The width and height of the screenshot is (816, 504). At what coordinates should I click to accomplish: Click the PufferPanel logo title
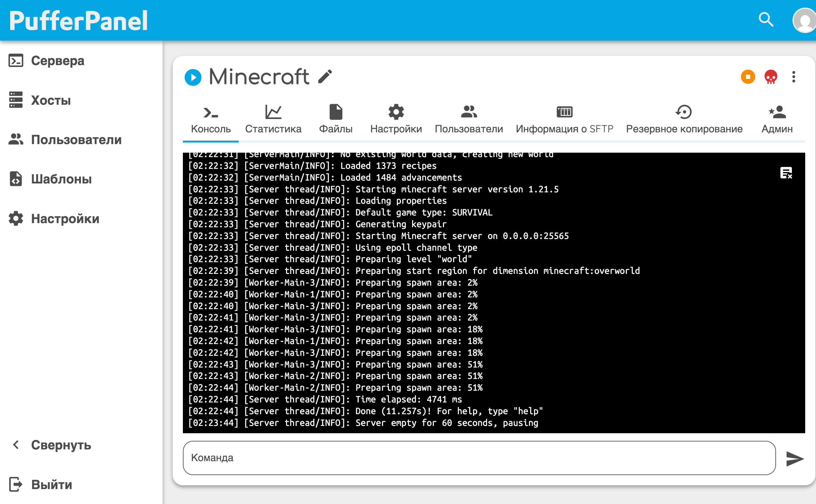click(78, 21)
